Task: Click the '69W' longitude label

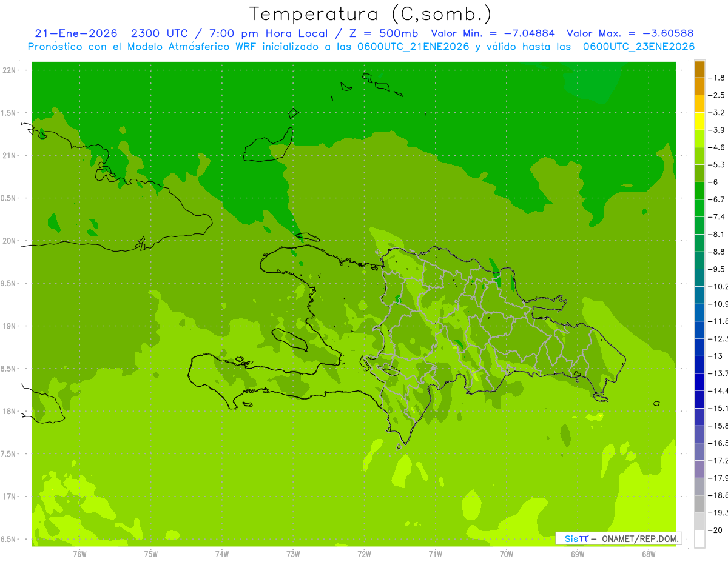Action: click(577, 554)
